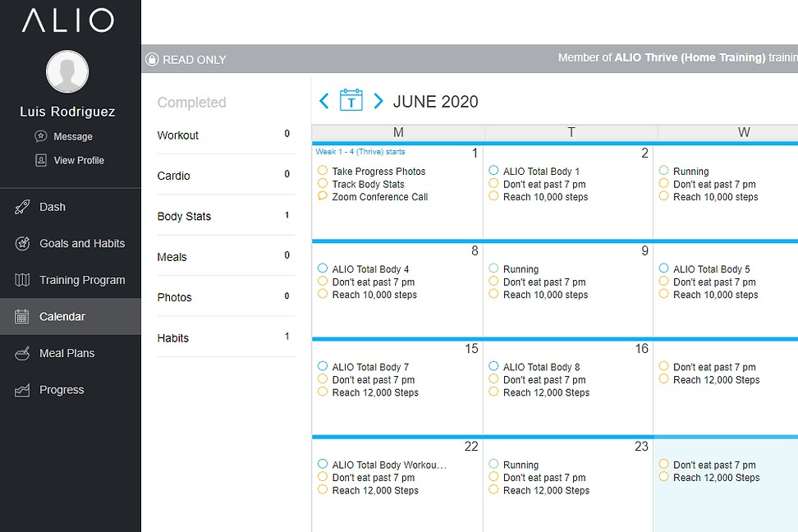Viewport: 798px width, 532px height.
Task: Open the View Profile link
Action: tap(79, 160)
